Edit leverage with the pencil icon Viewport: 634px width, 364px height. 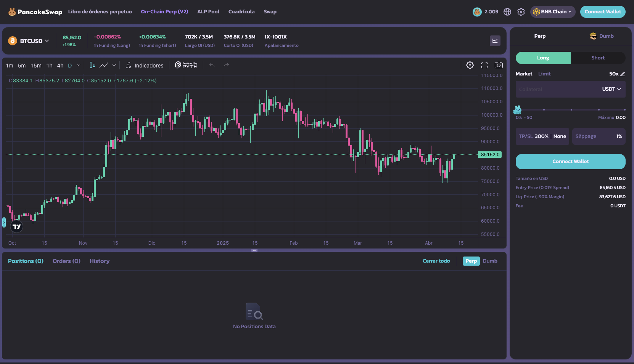coord(623,74)
